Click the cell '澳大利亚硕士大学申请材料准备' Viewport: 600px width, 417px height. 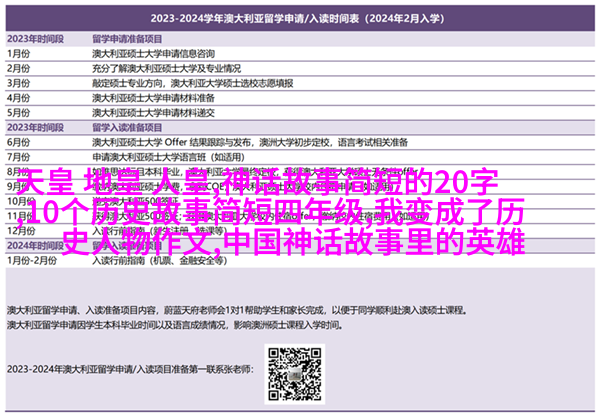pyautogui.click(x=153, y=98)
